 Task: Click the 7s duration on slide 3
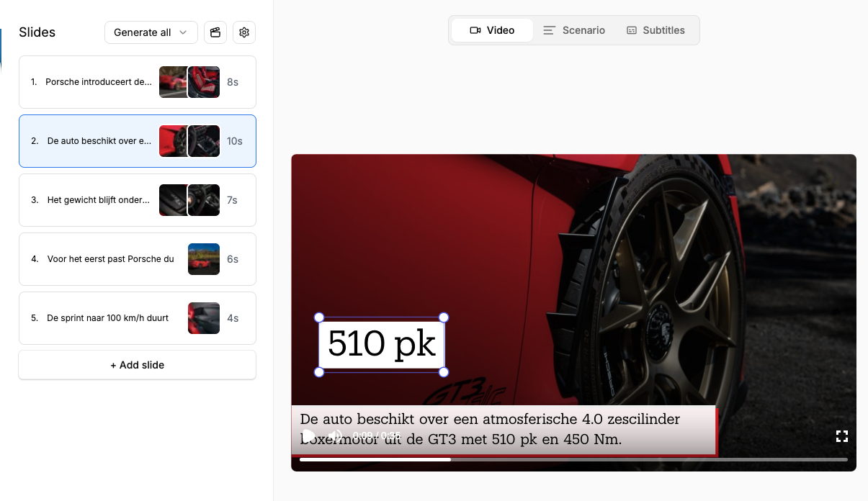232,200
